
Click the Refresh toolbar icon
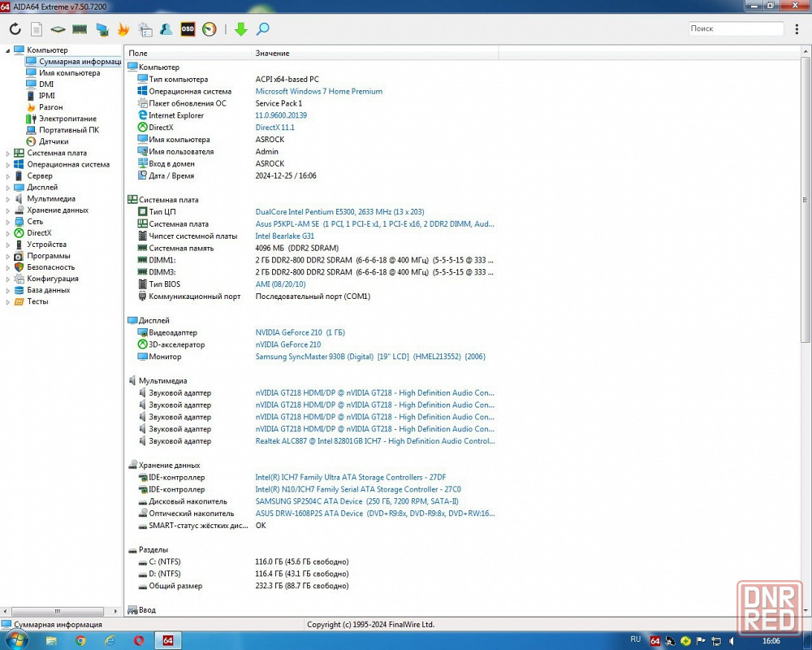point(15,29)
